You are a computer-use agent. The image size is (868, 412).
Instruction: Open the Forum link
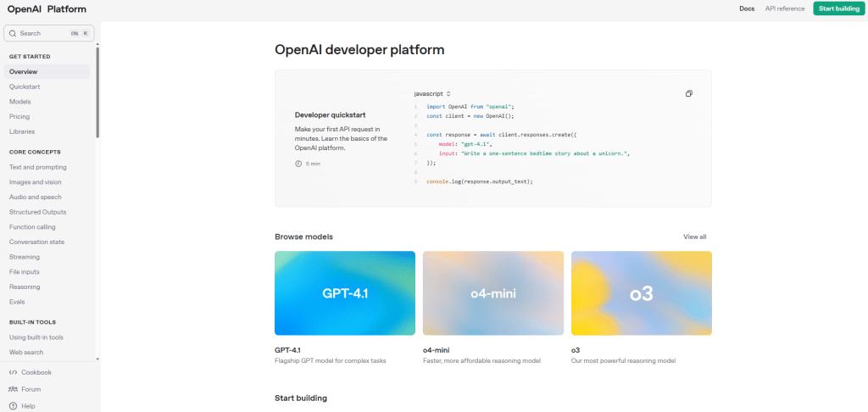[x=31, y=389]
